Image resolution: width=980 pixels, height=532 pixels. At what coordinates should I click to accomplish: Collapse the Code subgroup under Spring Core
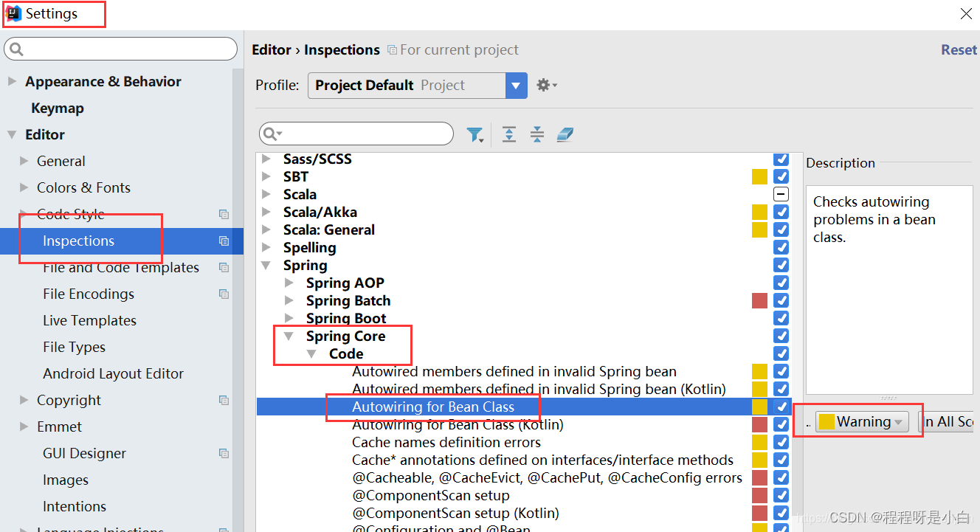(x=312, y=354)
